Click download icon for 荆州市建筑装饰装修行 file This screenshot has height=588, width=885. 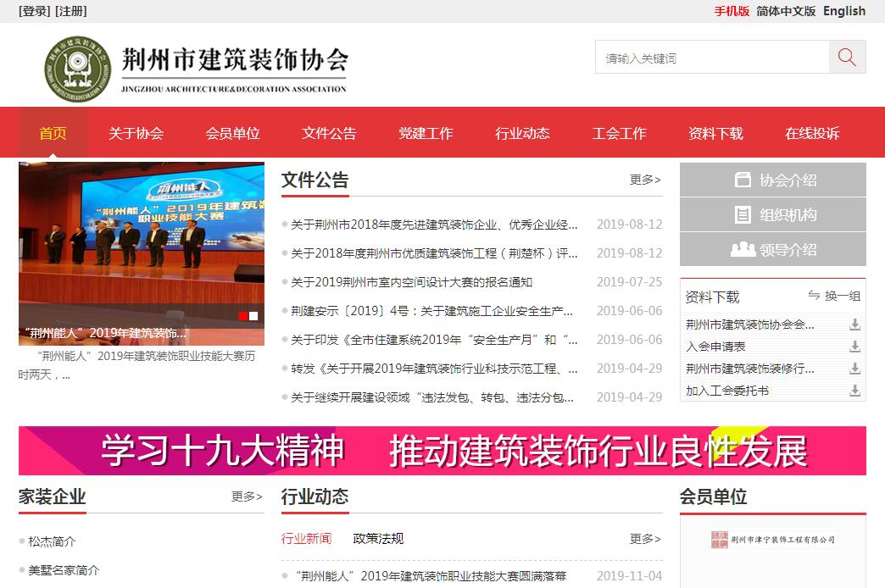854,369
